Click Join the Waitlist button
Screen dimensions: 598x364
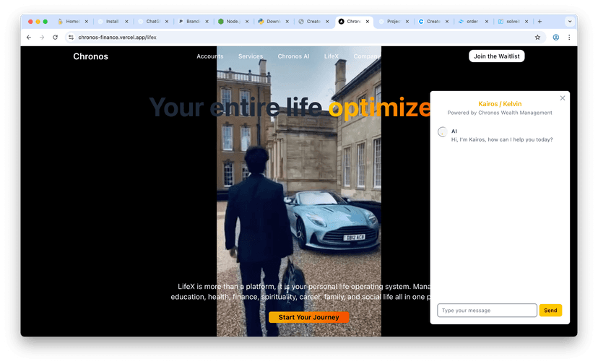497,56
